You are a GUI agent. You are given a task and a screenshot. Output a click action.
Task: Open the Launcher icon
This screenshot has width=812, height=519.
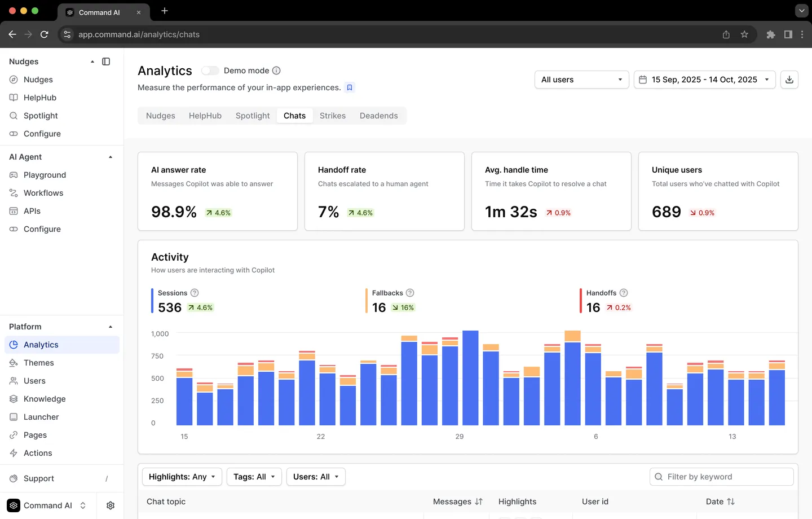[x=14, y=417]
